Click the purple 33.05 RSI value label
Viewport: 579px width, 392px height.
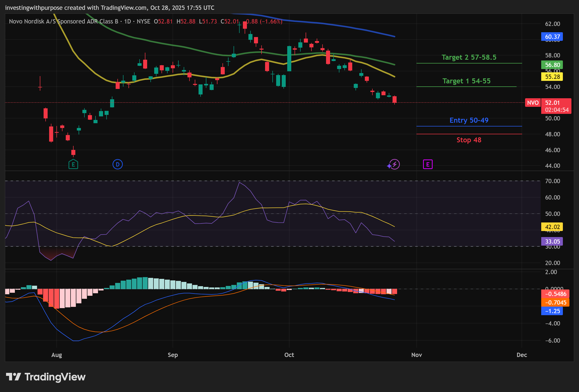pyautogui.click(x=552, y=242)
